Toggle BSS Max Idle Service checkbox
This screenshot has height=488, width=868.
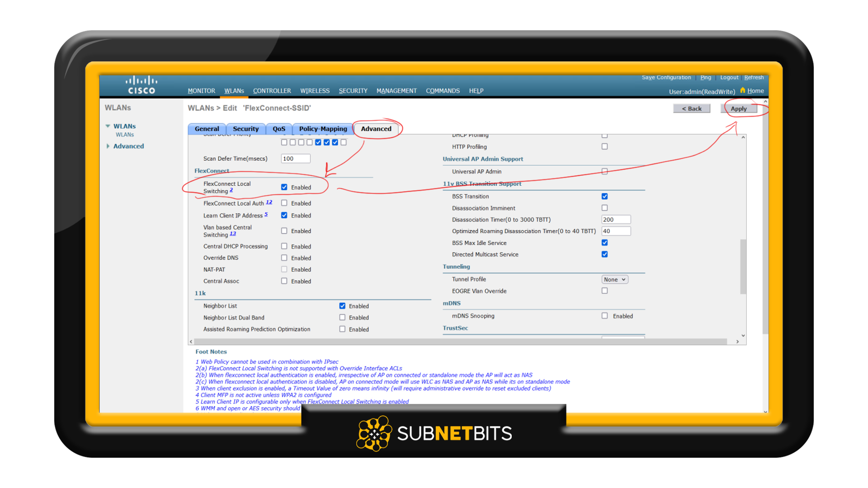click(604, 243)
